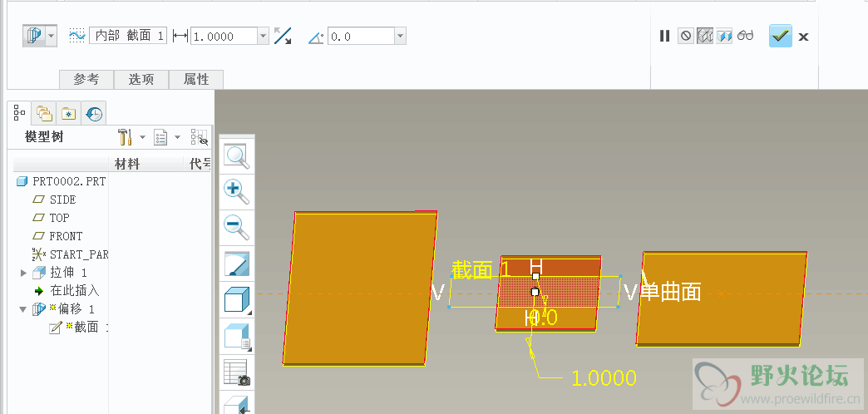
Task: Click the angle value 0.0 field
Action: 361,37
